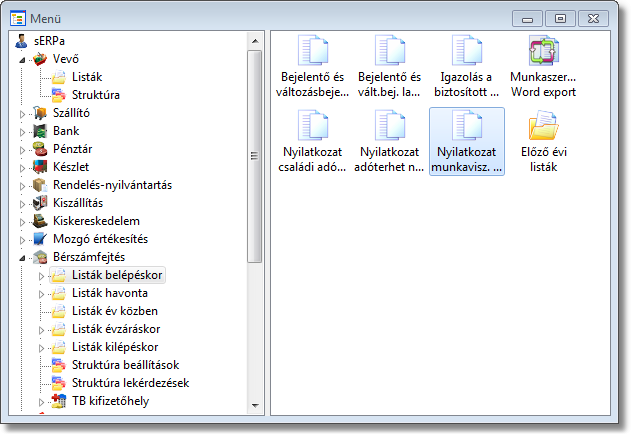Open Igazolás a biztosított document icon
Screen dimensions: 631x436
[467, 51]
